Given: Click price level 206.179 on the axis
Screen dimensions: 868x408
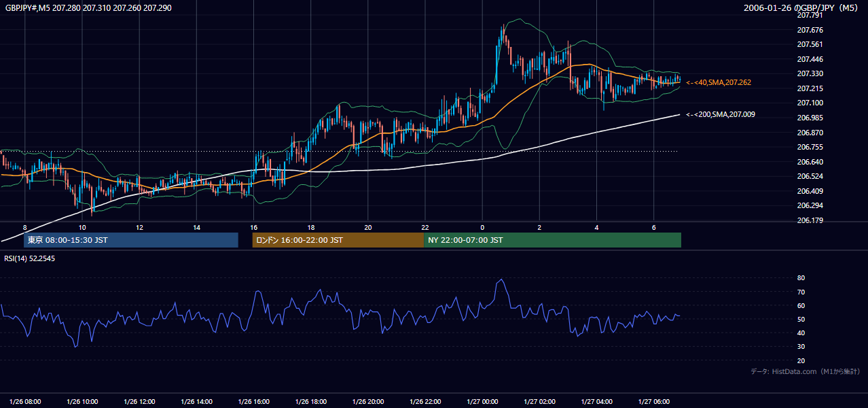Looking at the screenshot, I should [x=810, y=220].
